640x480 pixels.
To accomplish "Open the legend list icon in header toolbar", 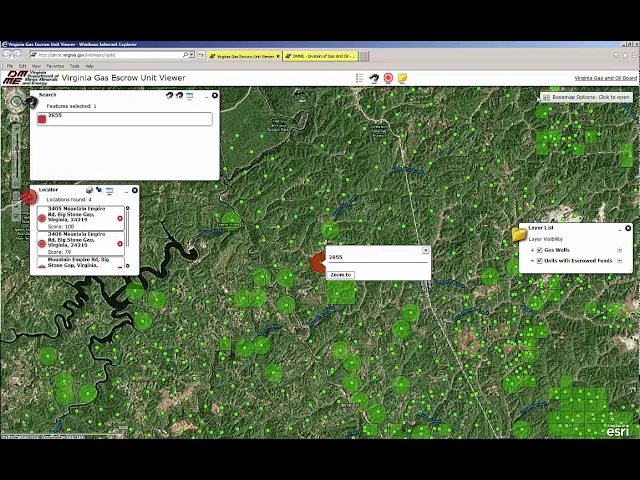I will tap(360, 78).
